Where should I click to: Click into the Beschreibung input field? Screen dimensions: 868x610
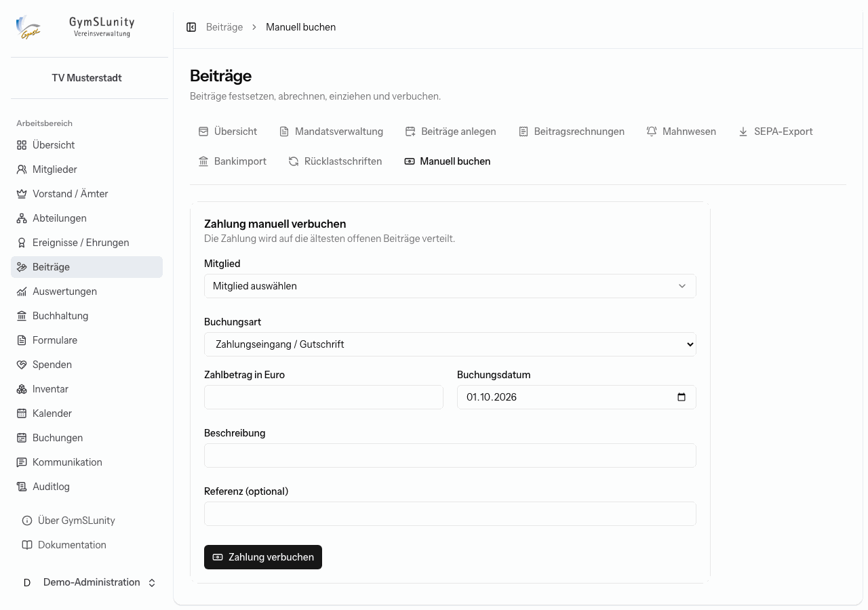point(450,455)
